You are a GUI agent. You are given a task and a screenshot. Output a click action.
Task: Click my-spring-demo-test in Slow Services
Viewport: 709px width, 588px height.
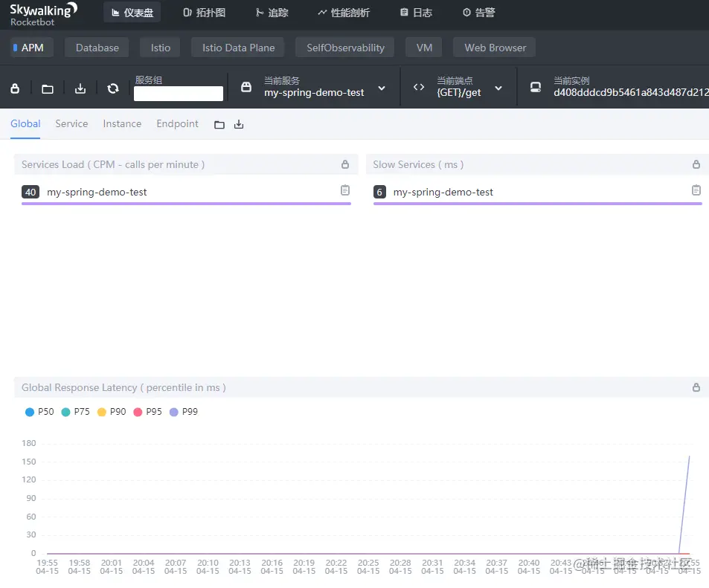(443, 192)
